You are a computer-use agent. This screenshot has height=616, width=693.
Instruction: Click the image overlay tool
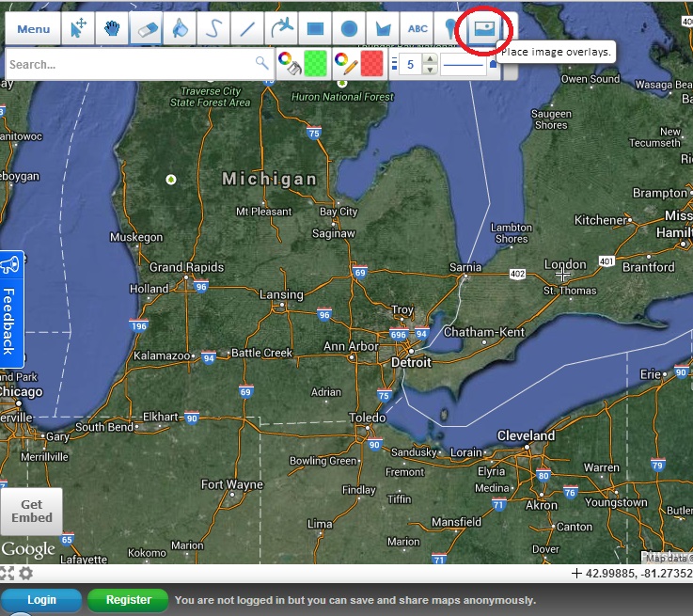click(485, 29)
